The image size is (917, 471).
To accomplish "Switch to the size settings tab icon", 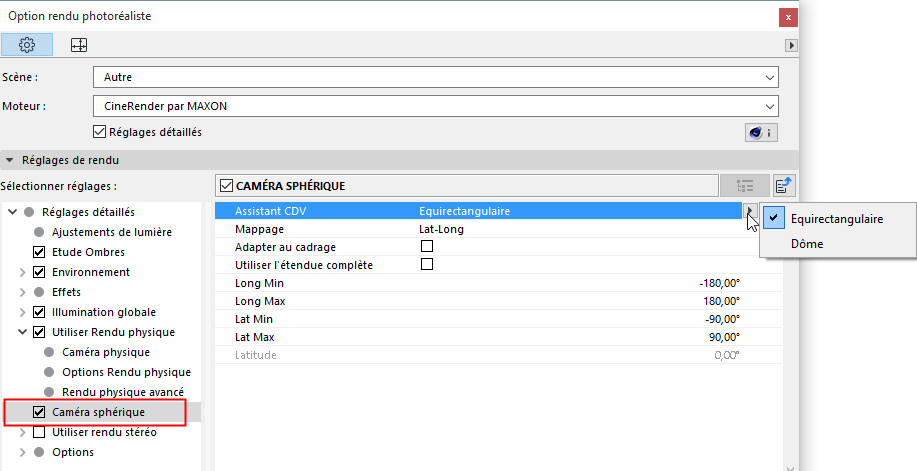I will (x=78, y=45).
